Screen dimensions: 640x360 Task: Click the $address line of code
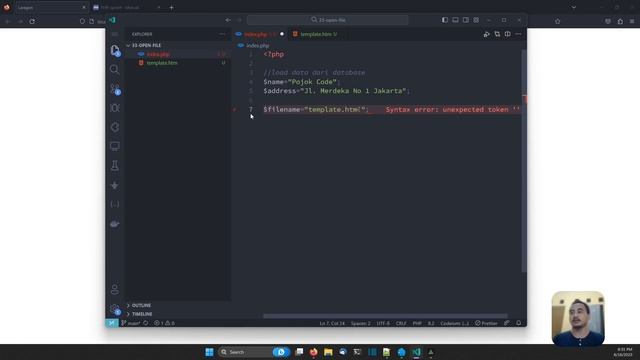[336, 91]
